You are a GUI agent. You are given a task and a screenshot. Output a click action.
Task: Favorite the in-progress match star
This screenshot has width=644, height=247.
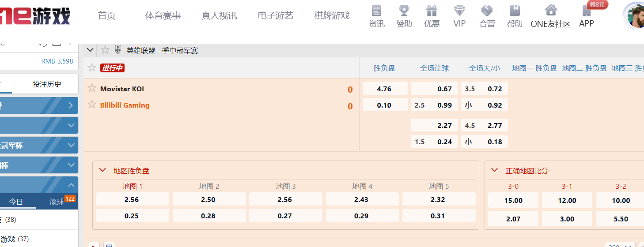pyautogui.click(x=92, y=67)
